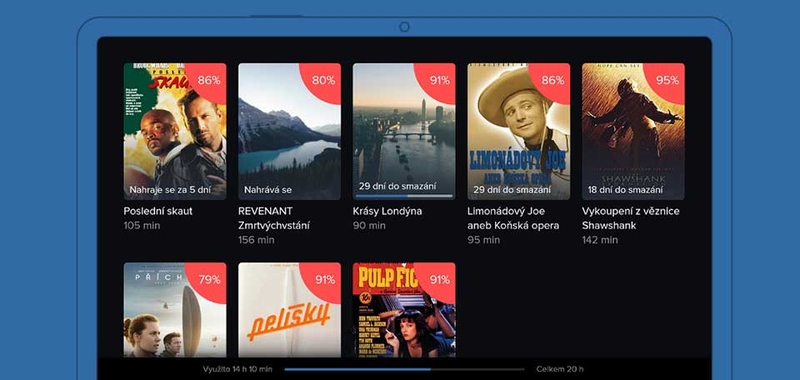Click the 91% badge on Krásy Londýna
The width and height of the screenshot is (800, 380).
[x=438, y=80]
